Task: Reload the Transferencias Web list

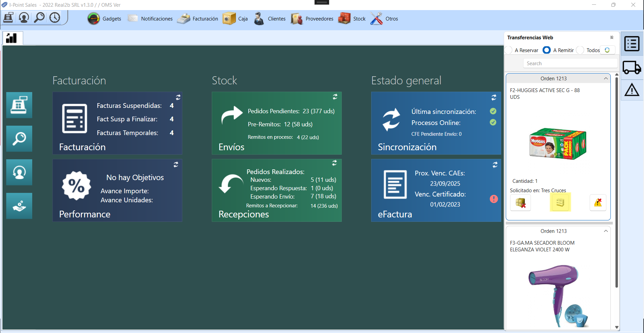Action: (607, 50)
